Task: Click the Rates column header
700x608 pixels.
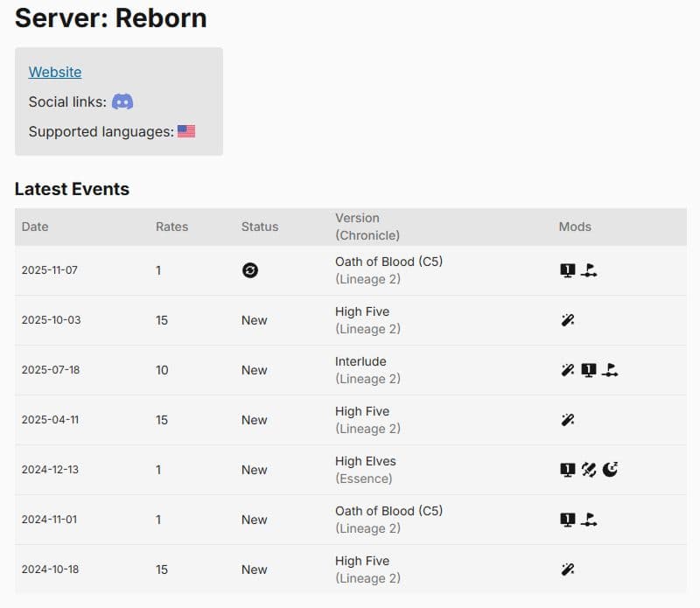Action: click(x=171, y=227)
